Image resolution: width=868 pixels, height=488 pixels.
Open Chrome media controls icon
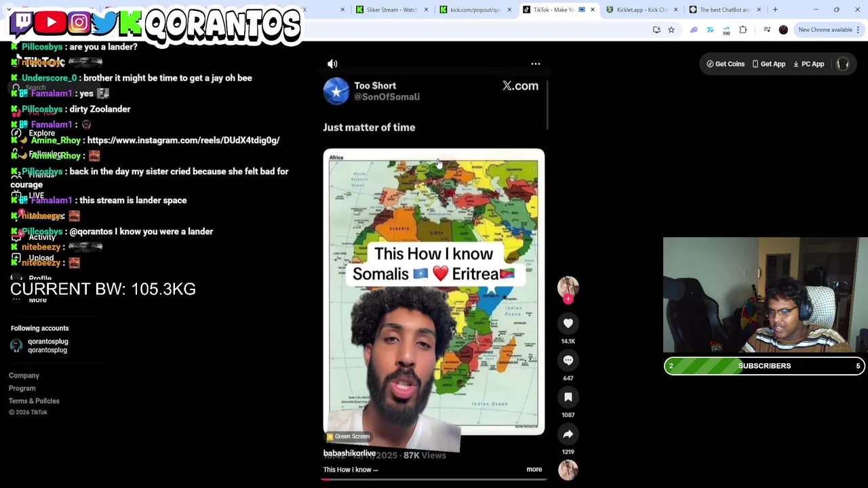pos(767,30)
